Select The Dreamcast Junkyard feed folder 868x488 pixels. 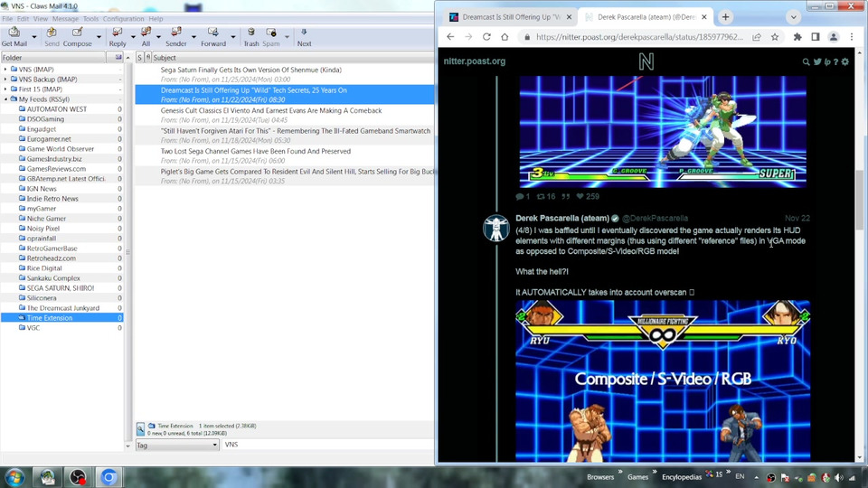[x=63, y=307]
